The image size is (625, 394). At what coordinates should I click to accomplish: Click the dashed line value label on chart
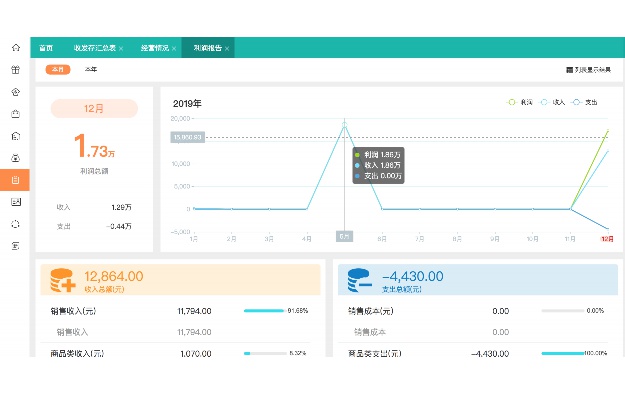(187, 137)
